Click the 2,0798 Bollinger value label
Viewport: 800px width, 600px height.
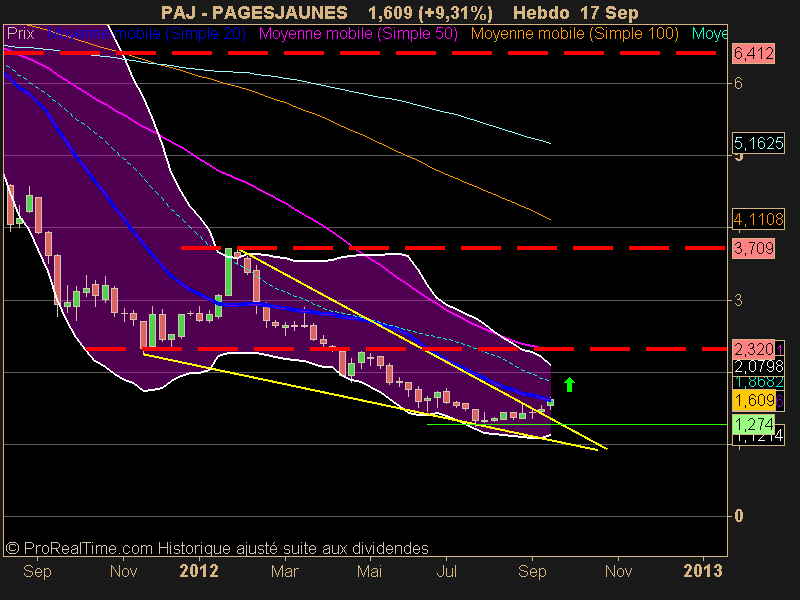click(x=758, y=366)
